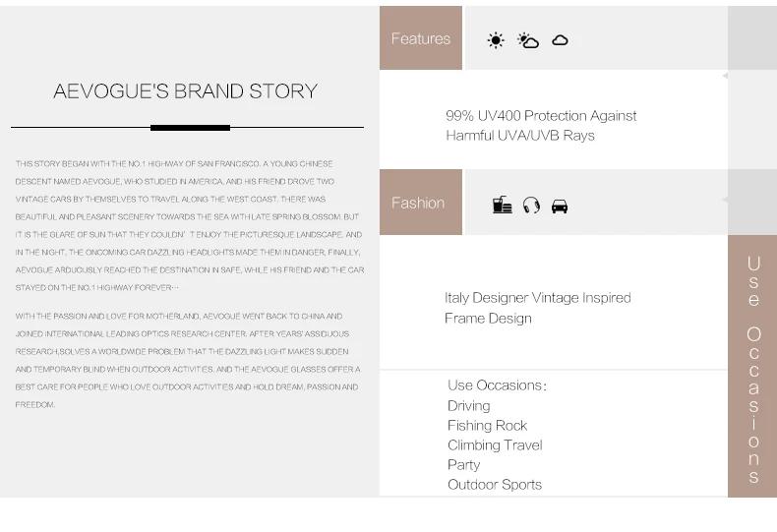Viewport: 777px width, 532px height.
Task: Click the Party list entry
Action: [464, 464]
